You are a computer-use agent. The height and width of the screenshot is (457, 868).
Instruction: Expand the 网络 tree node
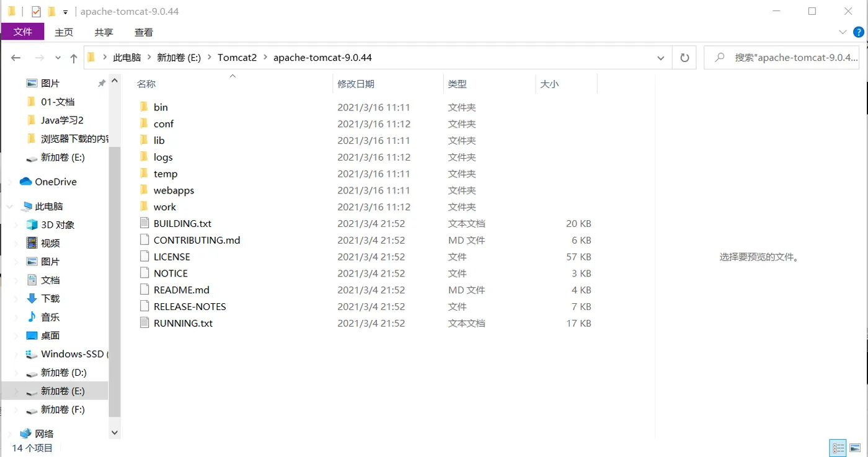coord(10,434)
